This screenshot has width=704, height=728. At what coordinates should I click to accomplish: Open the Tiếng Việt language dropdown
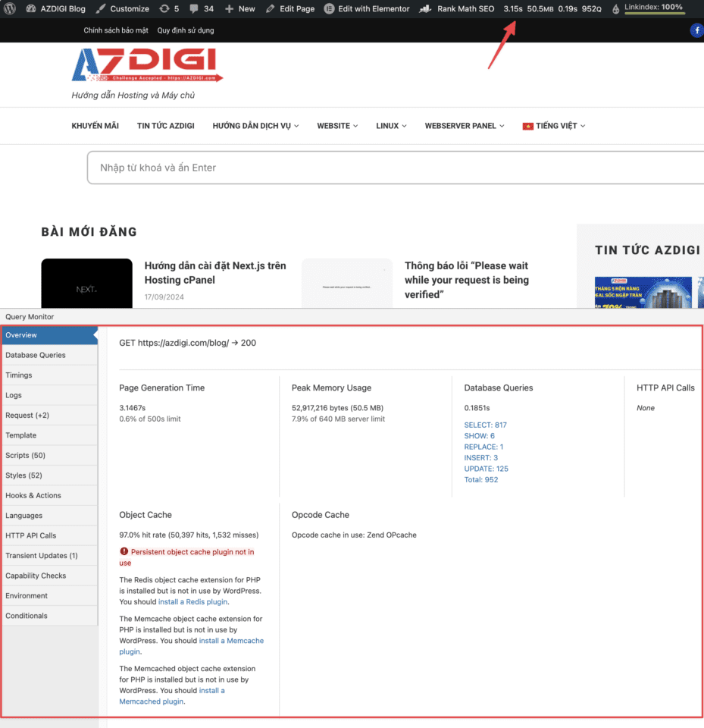tap(554, 126)
